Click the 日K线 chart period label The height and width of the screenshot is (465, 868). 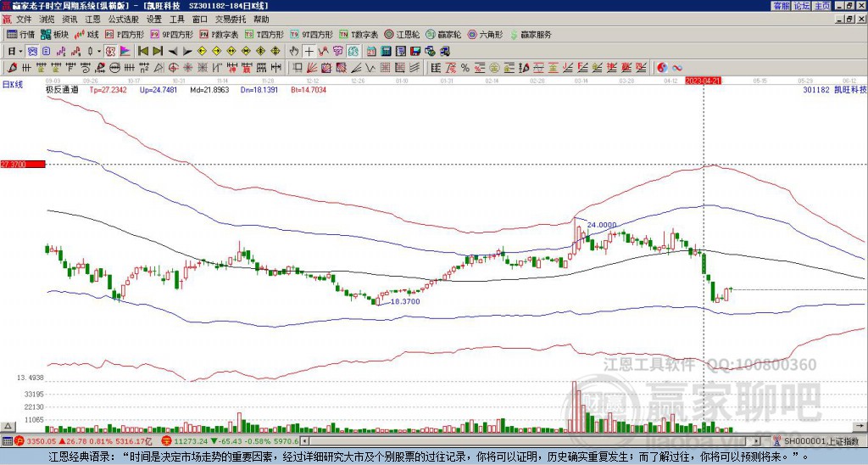(13, 85)
